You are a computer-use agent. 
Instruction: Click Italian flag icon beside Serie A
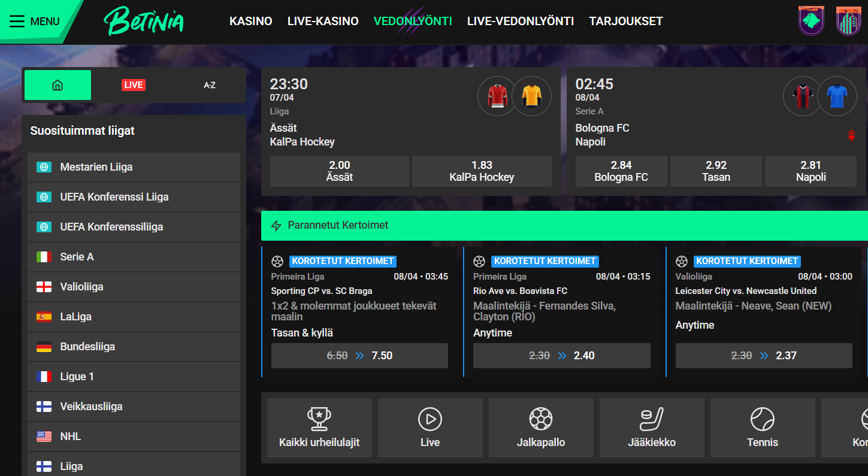44,257
